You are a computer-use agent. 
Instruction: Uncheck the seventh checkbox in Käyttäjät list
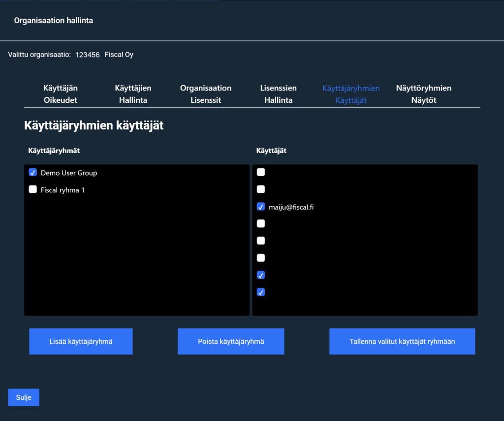(x=261, y=275)
